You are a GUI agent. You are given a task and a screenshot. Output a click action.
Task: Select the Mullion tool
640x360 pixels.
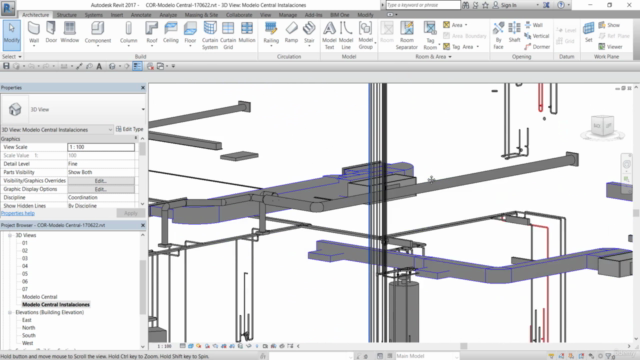coord(247,33)
